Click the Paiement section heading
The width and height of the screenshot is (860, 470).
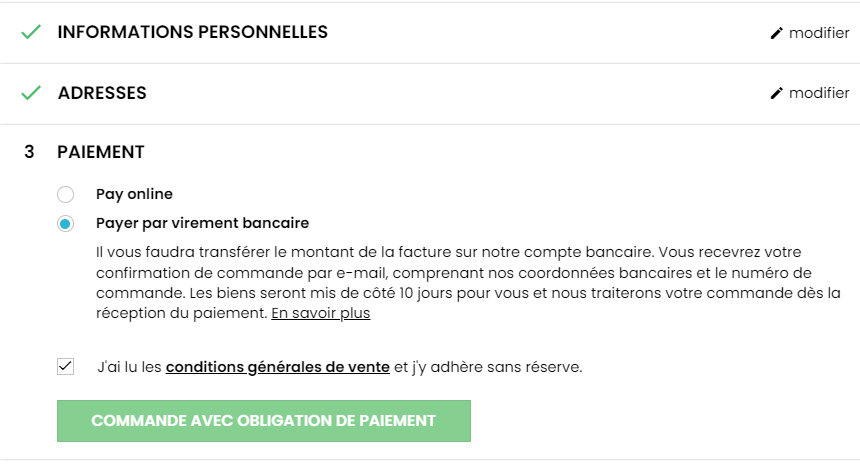[101, 152]
